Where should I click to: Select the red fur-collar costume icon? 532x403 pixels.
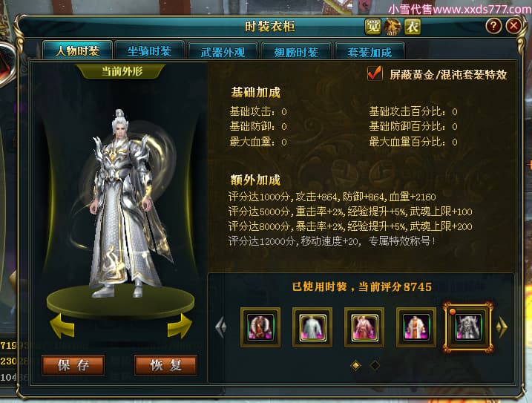click(x=260, y=327)
